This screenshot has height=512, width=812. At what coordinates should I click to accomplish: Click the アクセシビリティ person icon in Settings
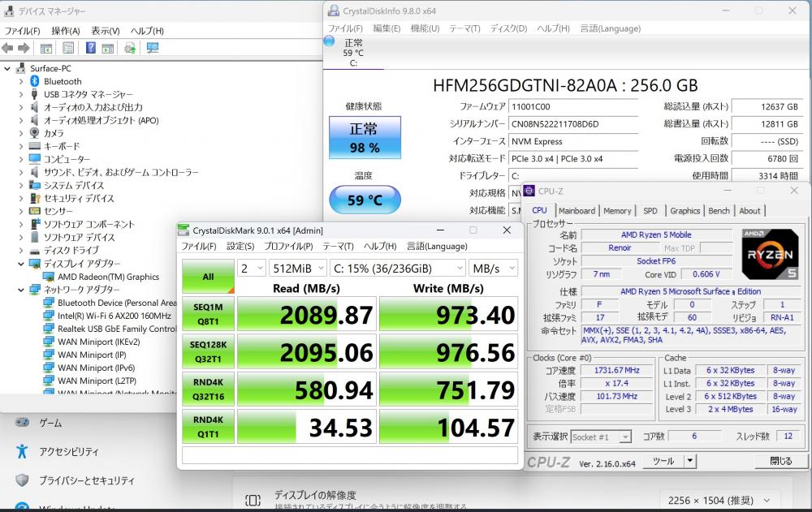(x=22, y=451)
